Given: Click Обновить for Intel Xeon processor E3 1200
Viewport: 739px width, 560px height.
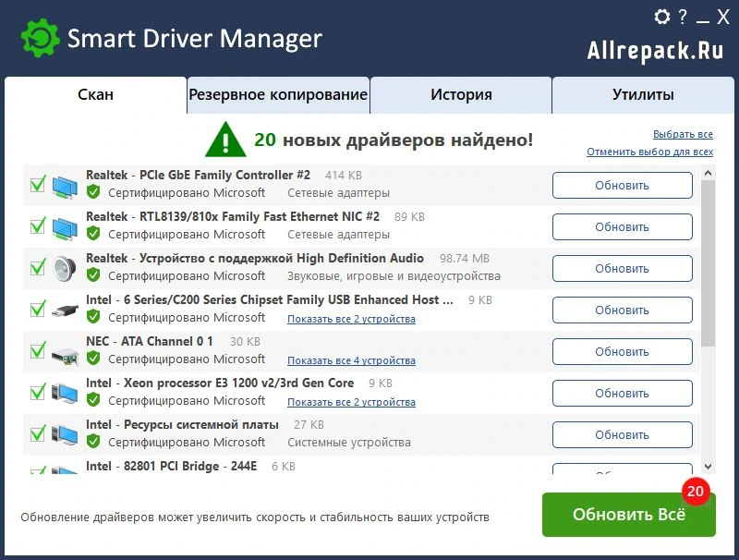Looking at the screenshot, I should click(x=622, y=393).
